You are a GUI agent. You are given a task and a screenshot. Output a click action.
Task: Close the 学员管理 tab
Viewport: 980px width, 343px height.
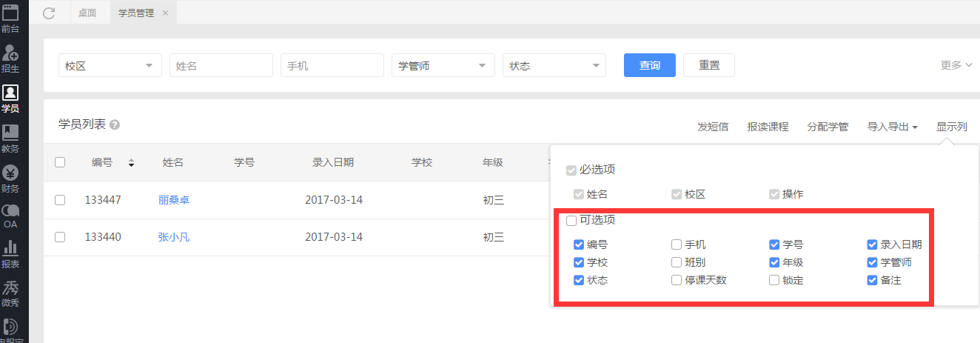164,13
